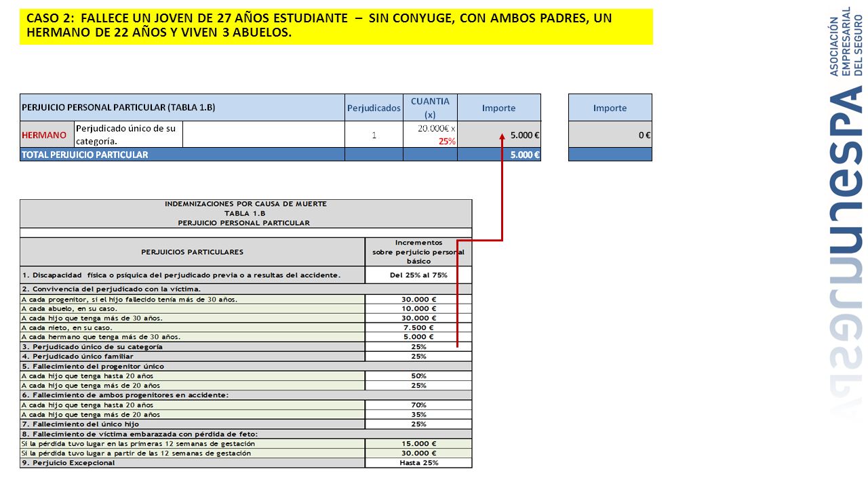This screenshot has width=868, height=488.
Task: Select the 'Del 25% al 75%' value
Action: 418,275
